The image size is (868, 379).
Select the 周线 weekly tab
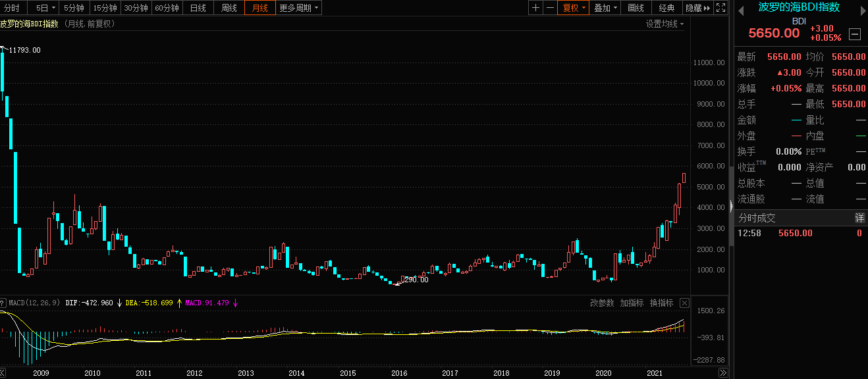[229, 8]
